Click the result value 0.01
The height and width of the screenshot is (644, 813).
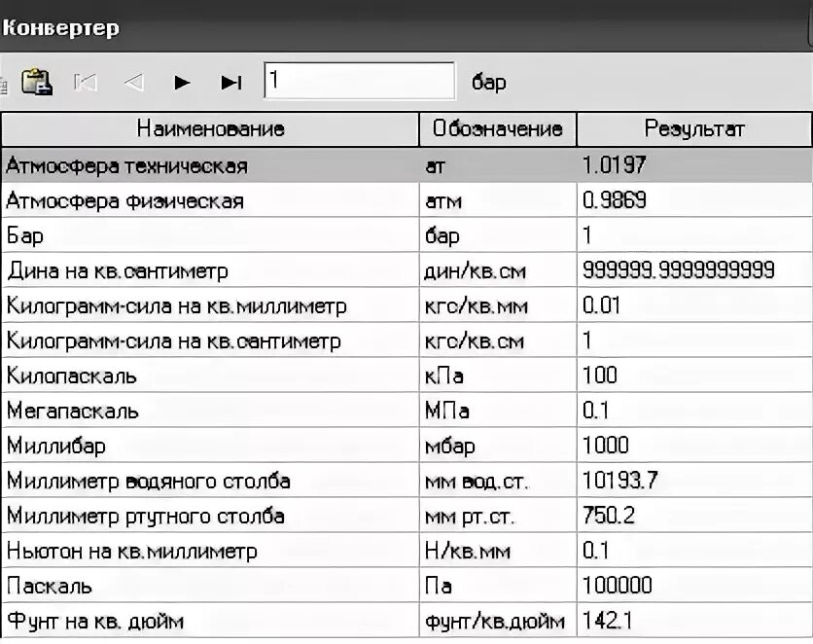tap(601, 305)
